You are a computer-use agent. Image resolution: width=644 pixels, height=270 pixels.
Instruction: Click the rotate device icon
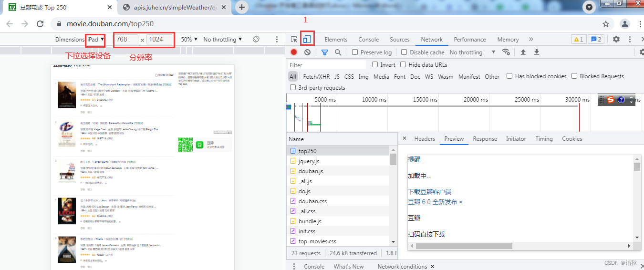click(256, 39)
